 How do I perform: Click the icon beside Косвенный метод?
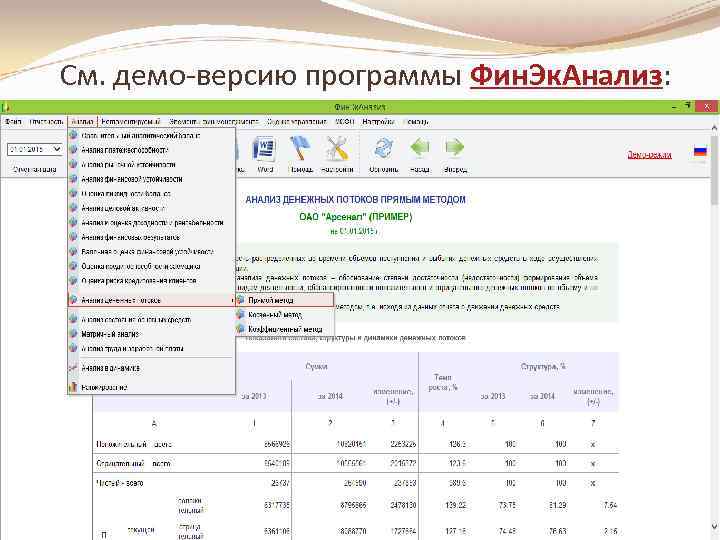pyautogui.click(x=240, y=315)
